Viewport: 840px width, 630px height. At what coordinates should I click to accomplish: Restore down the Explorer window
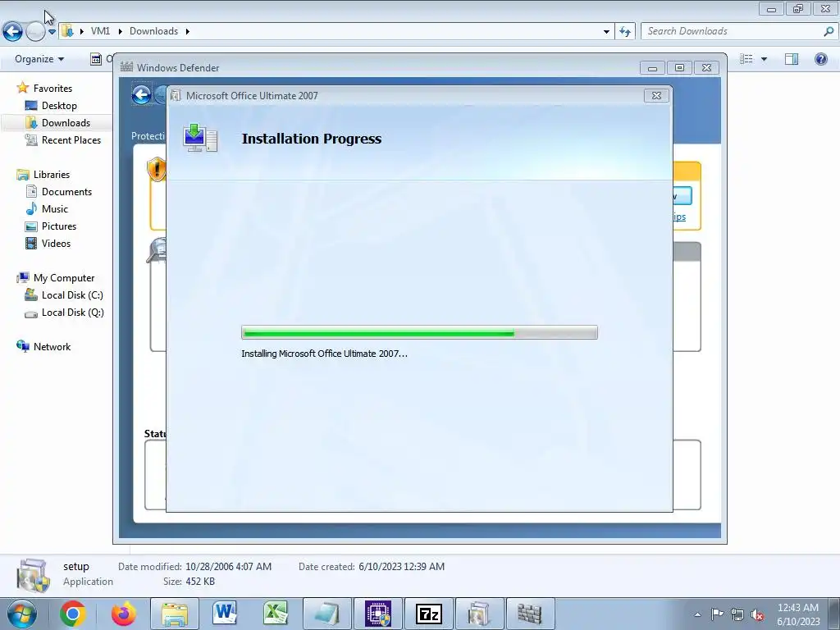point(798,8)
